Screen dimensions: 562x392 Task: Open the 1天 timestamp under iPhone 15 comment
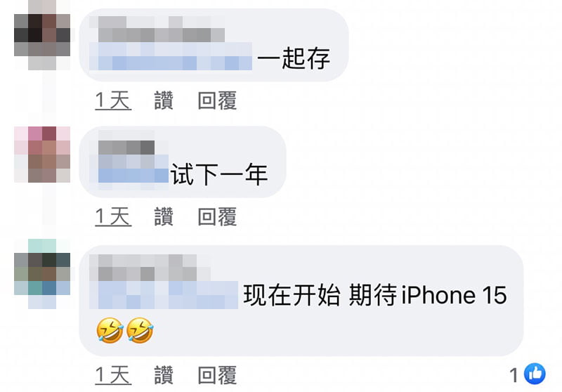tap(113, 375)
